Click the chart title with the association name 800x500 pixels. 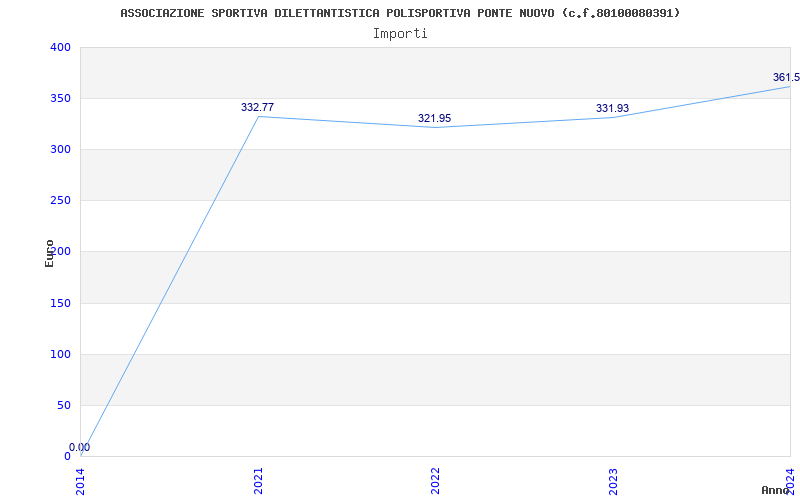click(x=400, y=13)
